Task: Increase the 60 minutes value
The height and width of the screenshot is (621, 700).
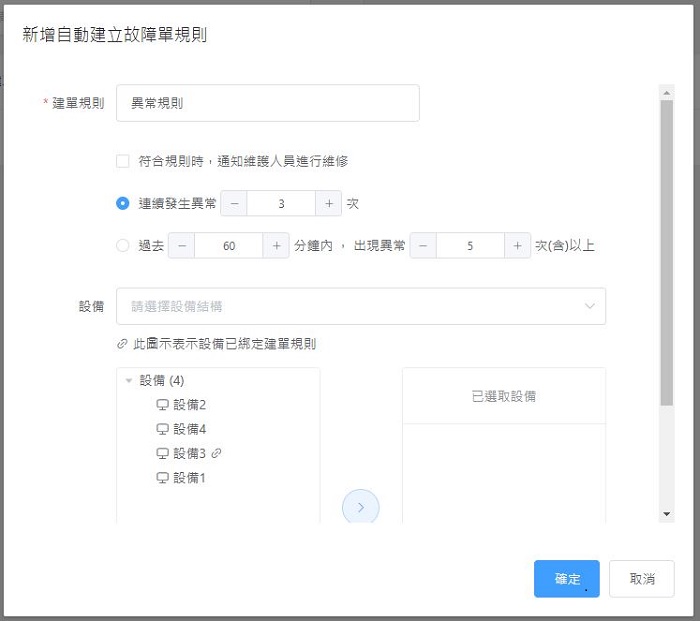Action: point(276,246)
